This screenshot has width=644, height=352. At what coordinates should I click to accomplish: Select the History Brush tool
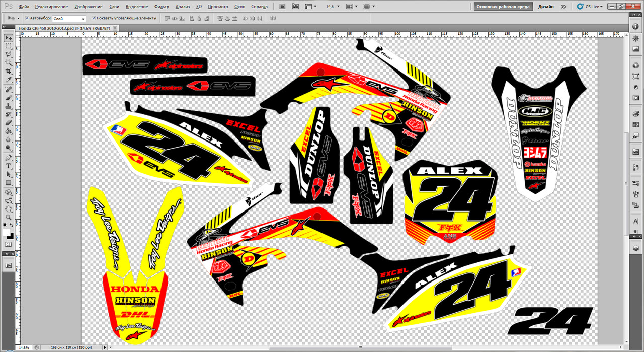pyautogui.click(x=9, y=114)
